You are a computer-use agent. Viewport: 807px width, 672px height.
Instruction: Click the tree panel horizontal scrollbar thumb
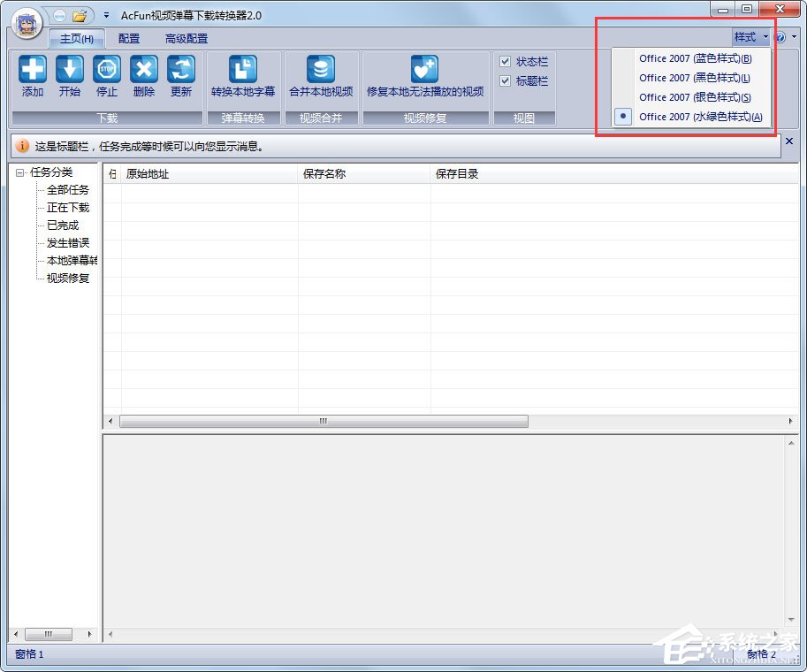coord(49,634)
